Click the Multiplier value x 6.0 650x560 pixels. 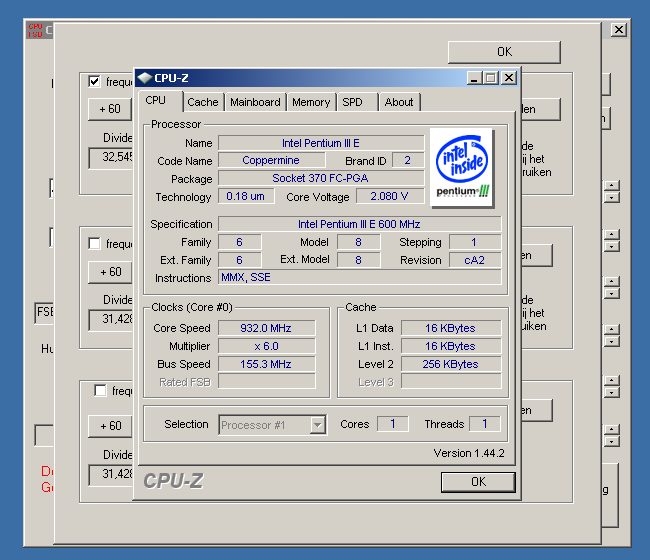coord(267,346)
